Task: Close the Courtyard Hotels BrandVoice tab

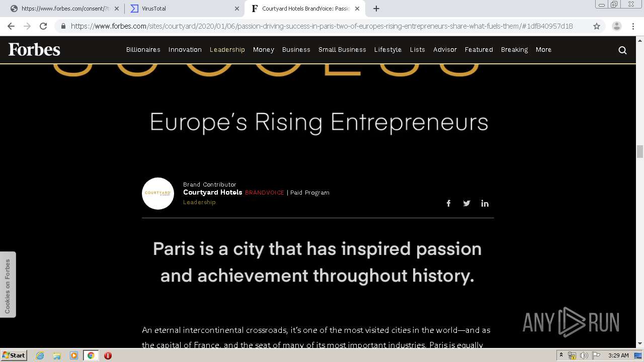Action: 357,9
